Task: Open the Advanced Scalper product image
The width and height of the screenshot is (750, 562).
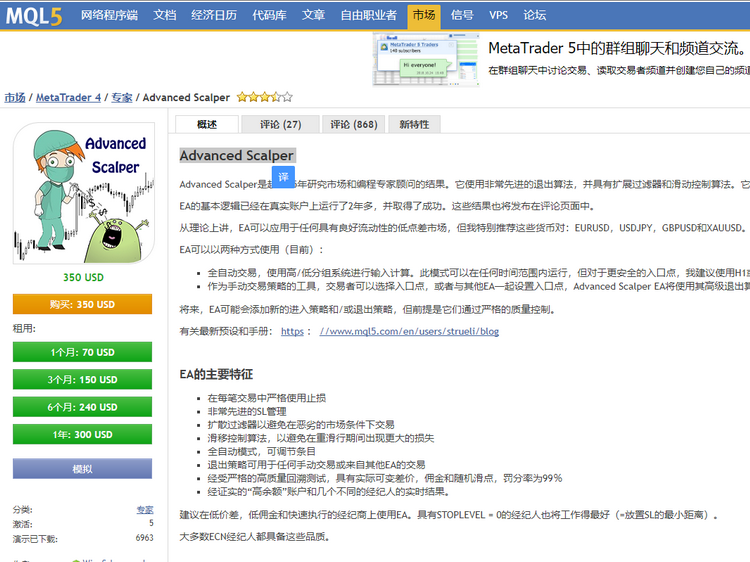Action: (84, 193)
